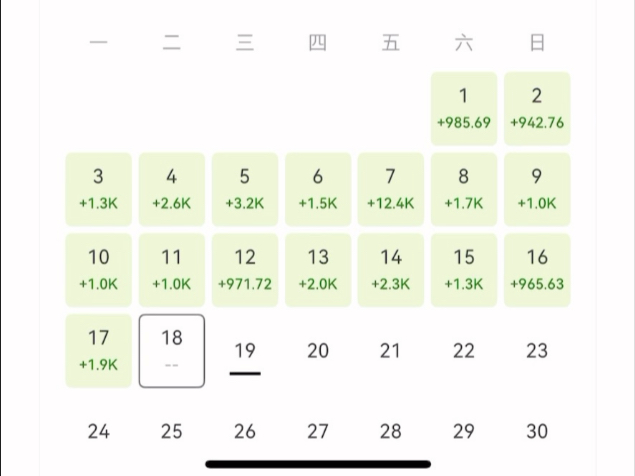Open day 9 showing +1.0K

[537, 189]
